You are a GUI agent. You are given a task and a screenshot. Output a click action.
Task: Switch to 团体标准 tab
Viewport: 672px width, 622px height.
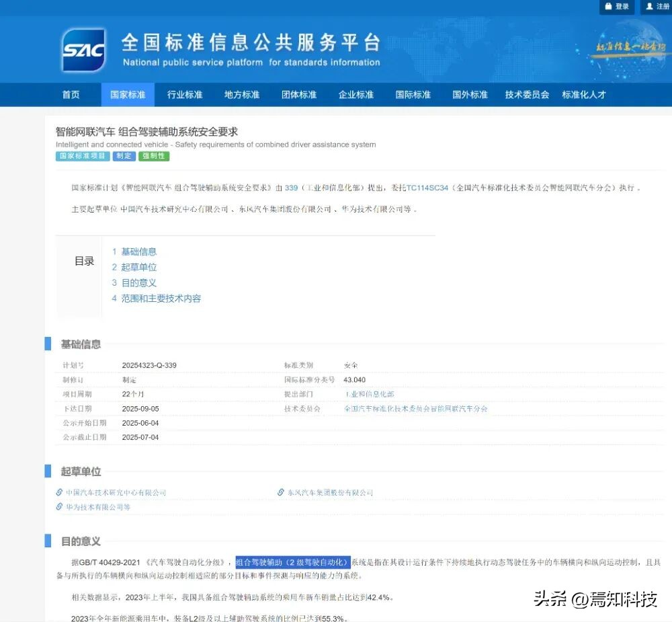[299, 94]
